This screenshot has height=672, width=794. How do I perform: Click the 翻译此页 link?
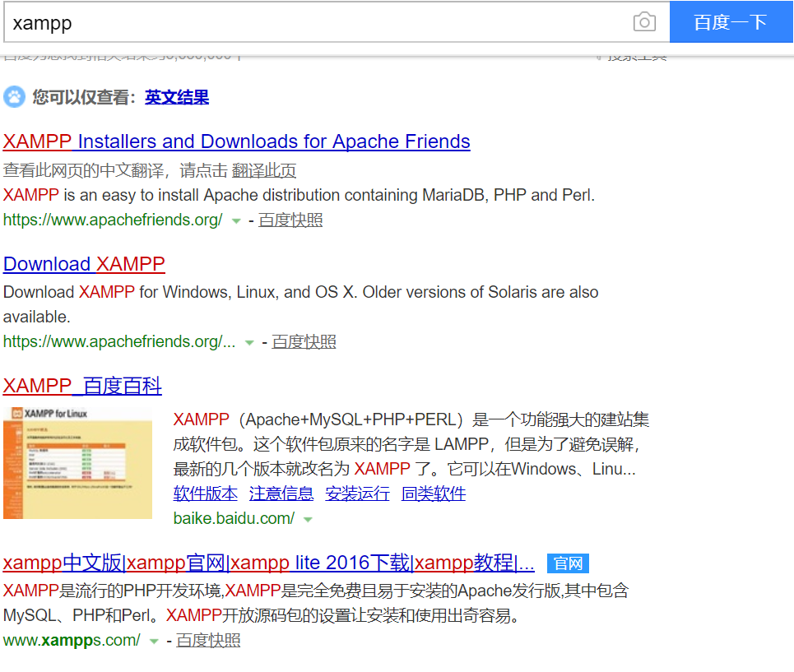pos(264,170)
